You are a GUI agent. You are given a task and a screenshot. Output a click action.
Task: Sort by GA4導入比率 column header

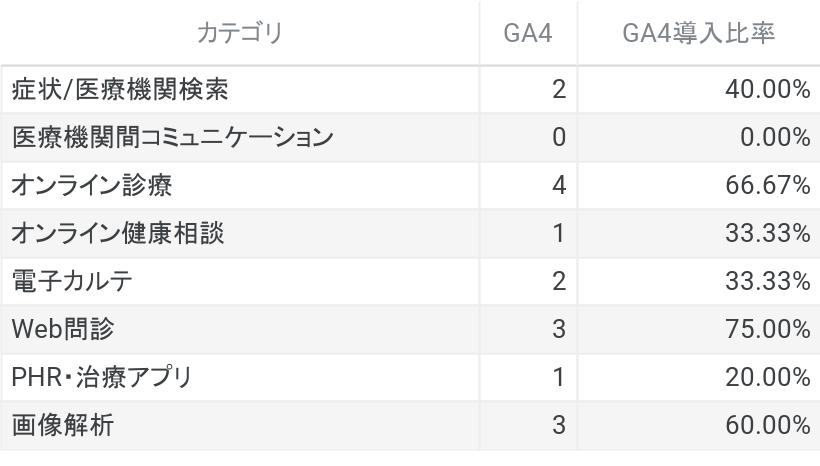point(698,33)
